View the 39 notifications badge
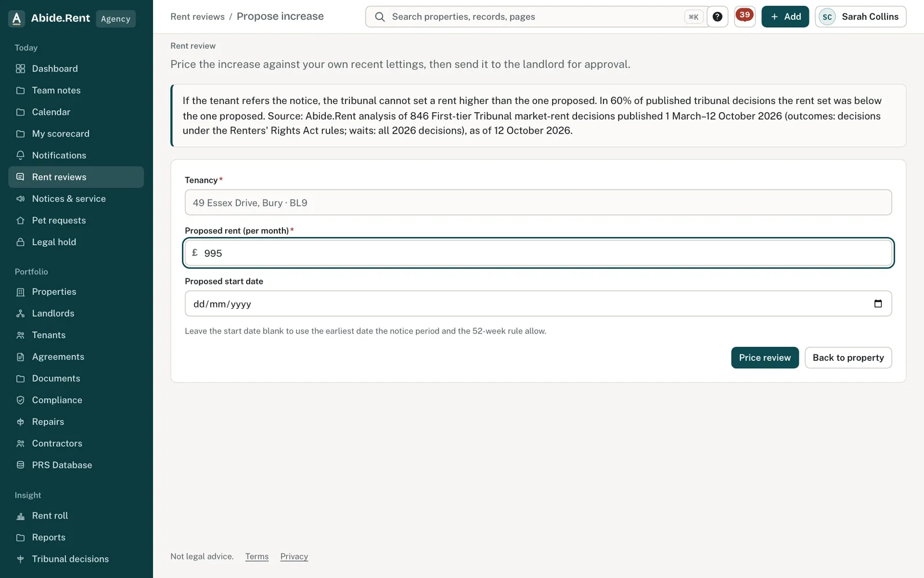The width and height of the screenshot is (924, 578). (x=744, y=16)
